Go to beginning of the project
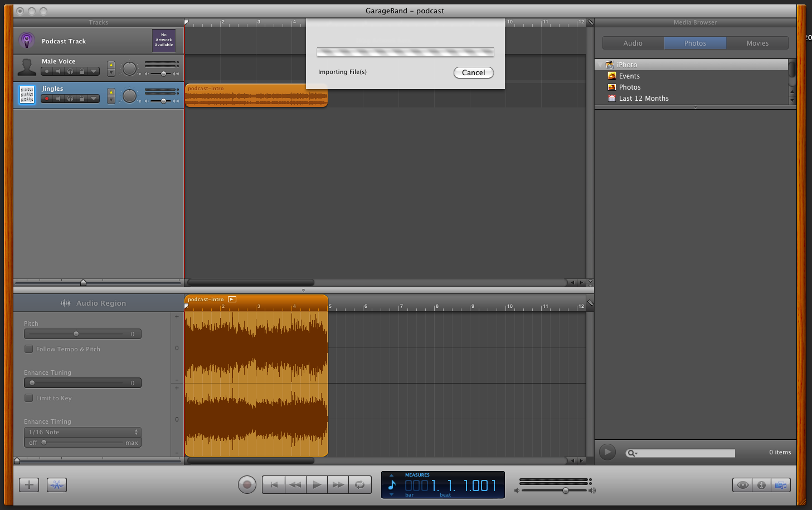 (274, 484)
